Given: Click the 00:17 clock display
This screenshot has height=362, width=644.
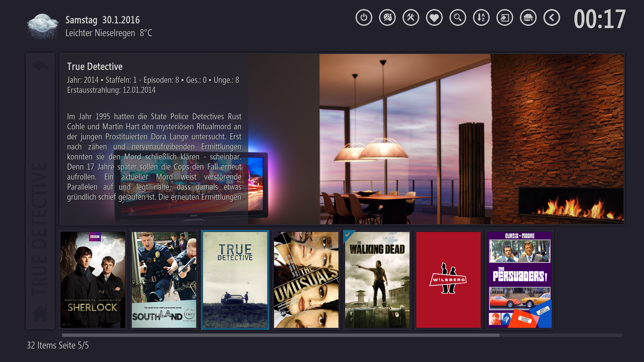Looking at the screenshot, I should pos(600,19).
